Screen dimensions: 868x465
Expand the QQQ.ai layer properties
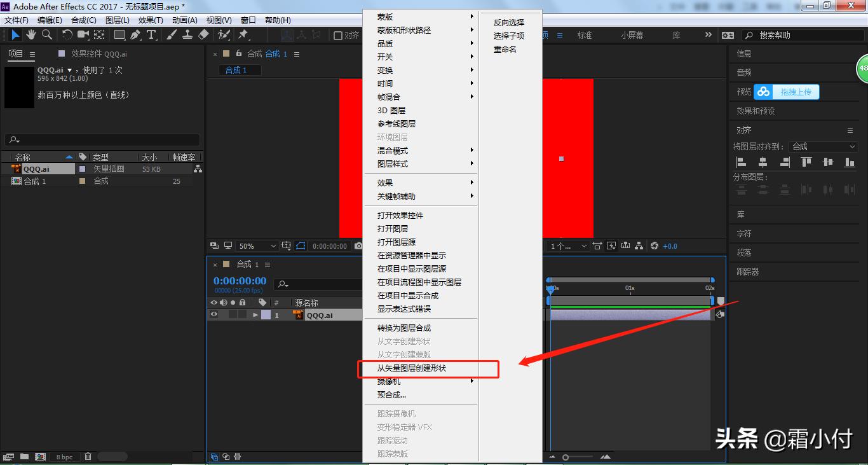tap(255, 314)
